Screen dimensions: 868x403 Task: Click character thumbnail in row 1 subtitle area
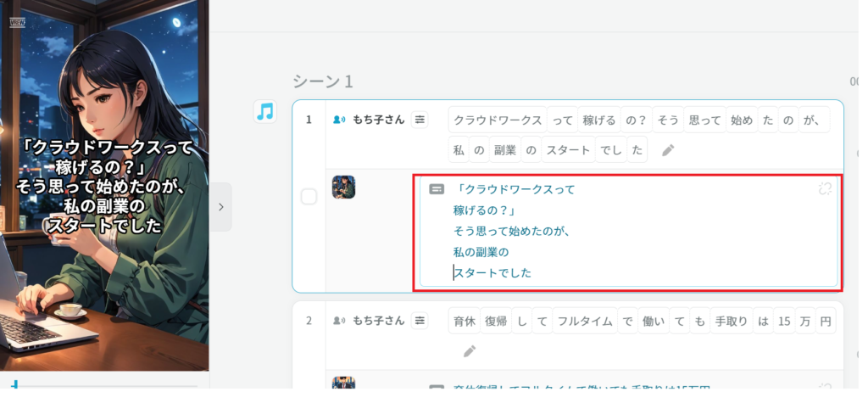point(343,187)
